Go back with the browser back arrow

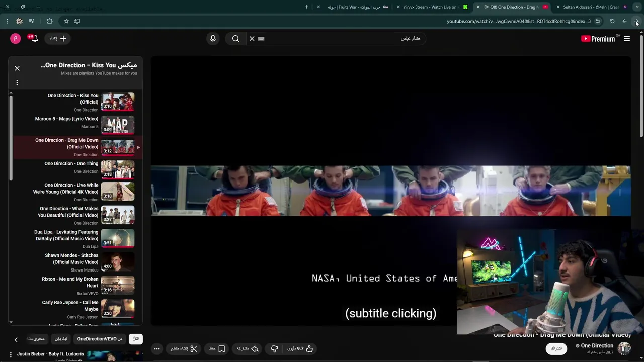click(x=624, y=21)
